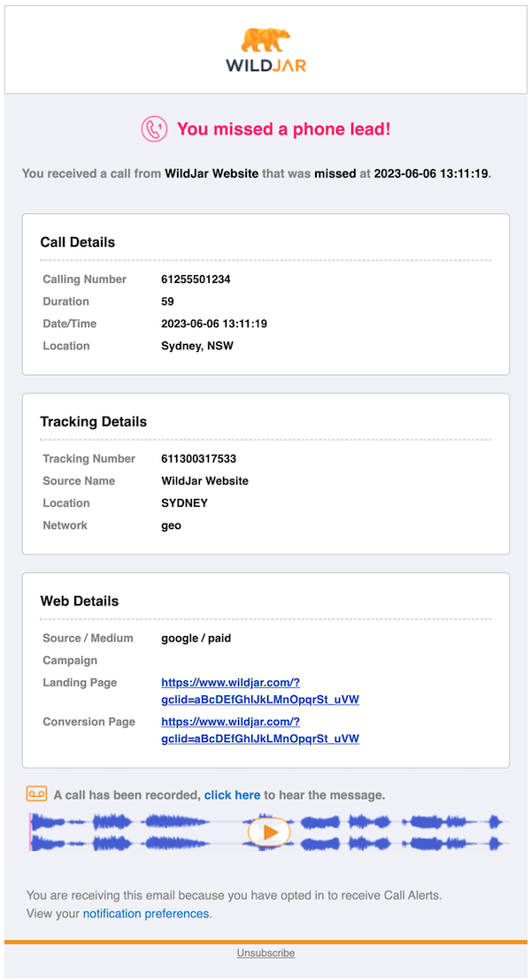Image resolution: width=531 pixels, height=980 pixels.
Task: Open the "click here" recording link
Action: tap(232, 795)
